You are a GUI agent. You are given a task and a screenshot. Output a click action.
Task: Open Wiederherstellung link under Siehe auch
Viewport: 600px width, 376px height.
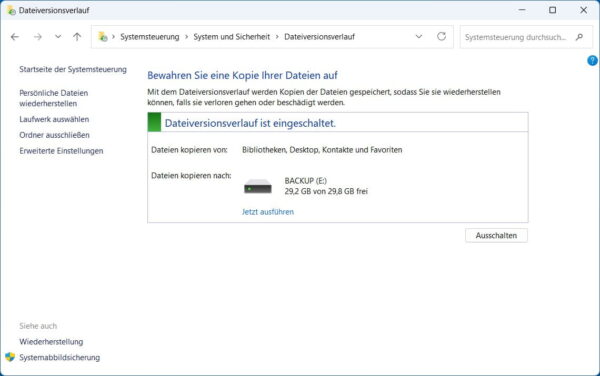pyautogui.click(x=51, y=342)
